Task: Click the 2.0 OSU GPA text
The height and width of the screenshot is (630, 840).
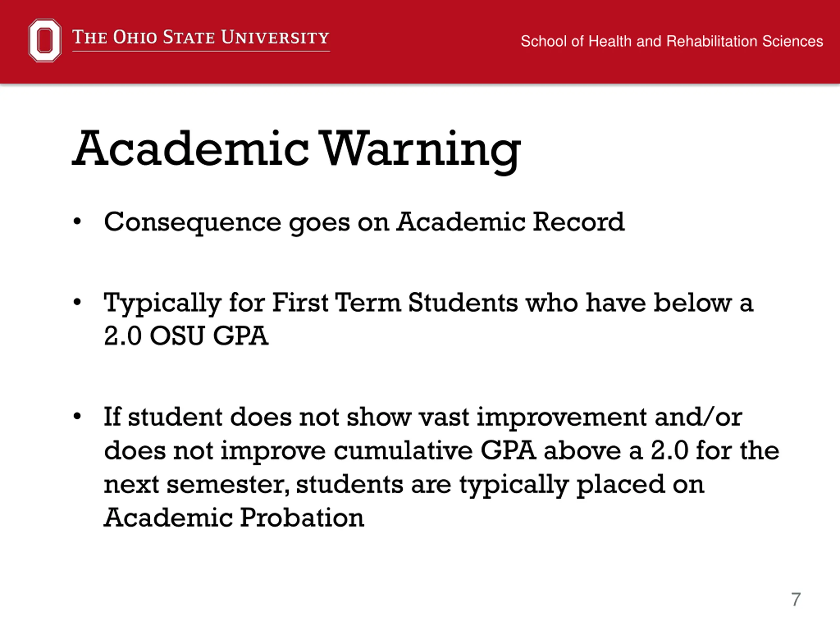Action: click(x=186, y=336)
